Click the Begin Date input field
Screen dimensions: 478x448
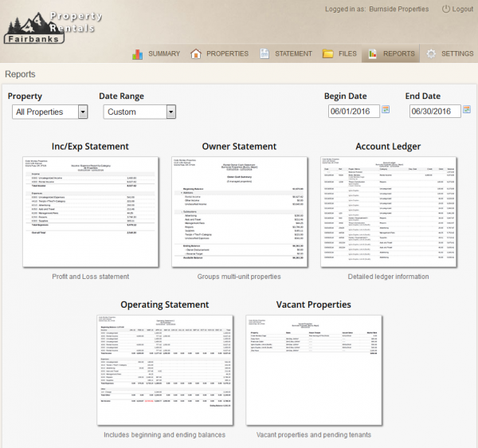point(353,112)
